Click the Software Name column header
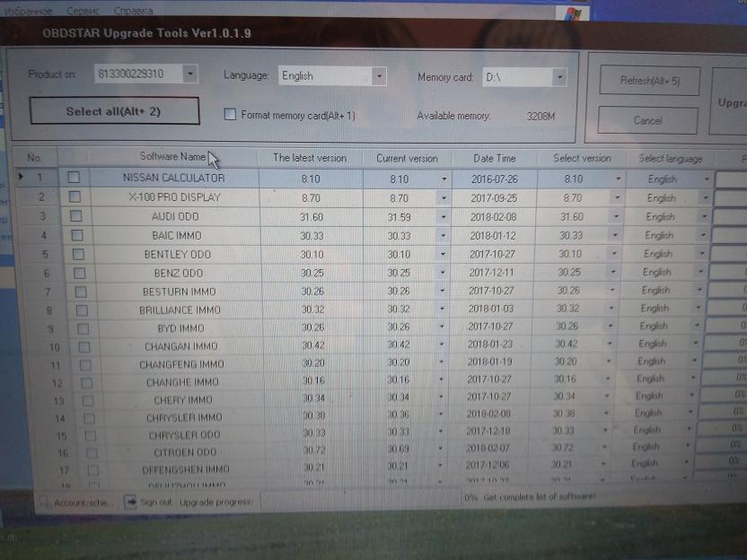The image size is (747, 560). point(172,156)
